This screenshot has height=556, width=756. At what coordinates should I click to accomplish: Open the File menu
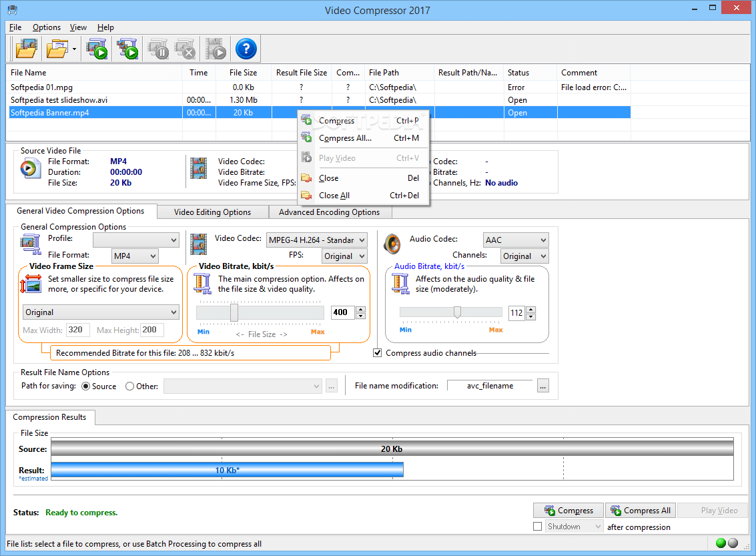15,27
